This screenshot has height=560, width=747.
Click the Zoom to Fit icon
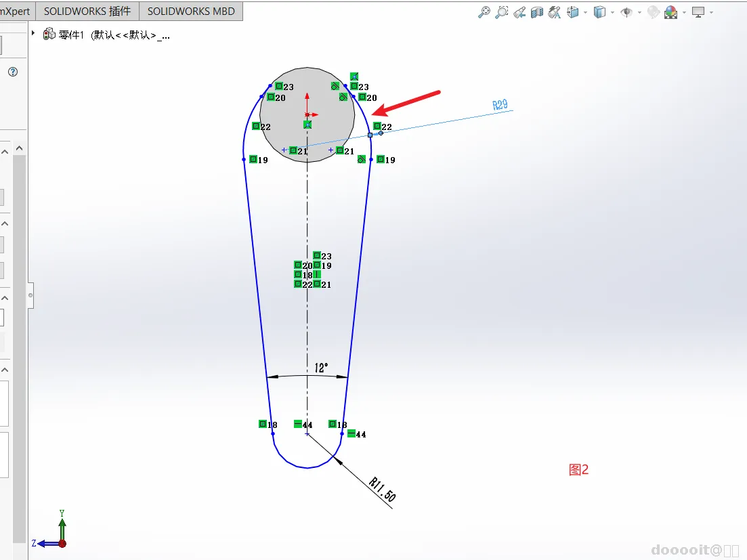coord(484,12)
